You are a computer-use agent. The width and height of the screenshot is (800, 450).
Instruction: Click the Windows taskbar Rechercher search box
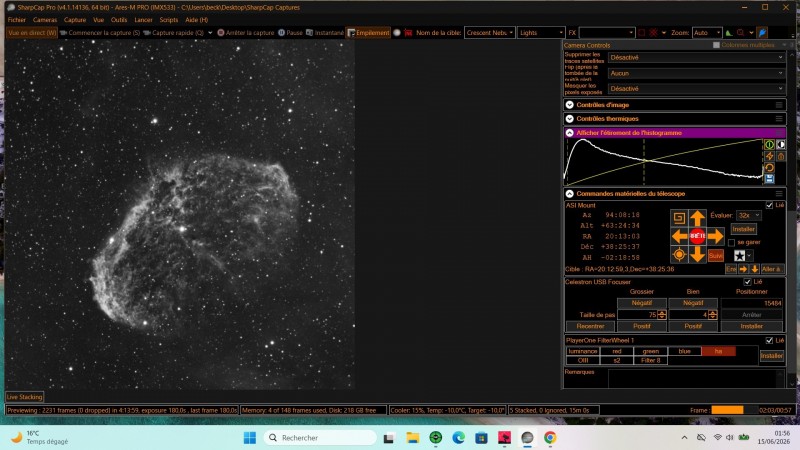(320, 438)
